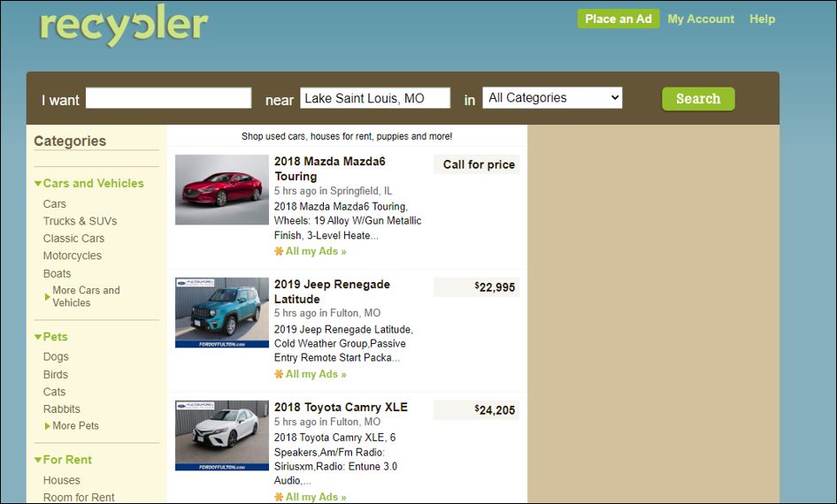837x504 pixels.
Task: Open 2018 Mazda Mazda6 Touring listing title
Action: point(329,169)
